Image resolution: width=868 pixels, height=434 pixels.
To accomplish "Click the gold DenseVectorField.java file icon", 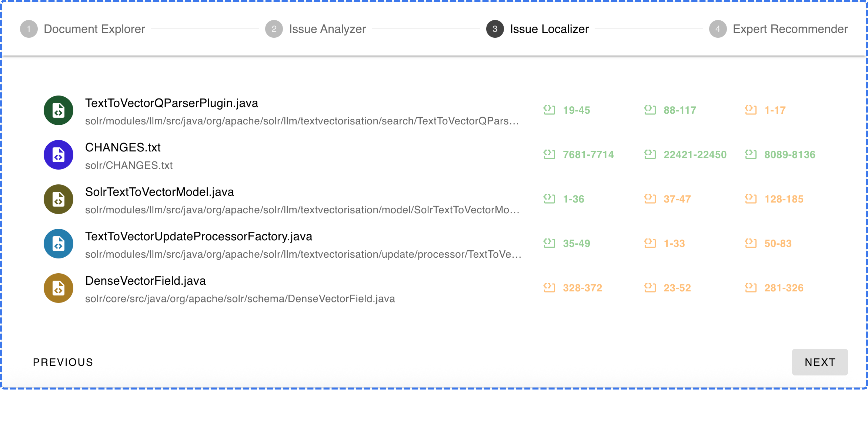I will point(58,288).
